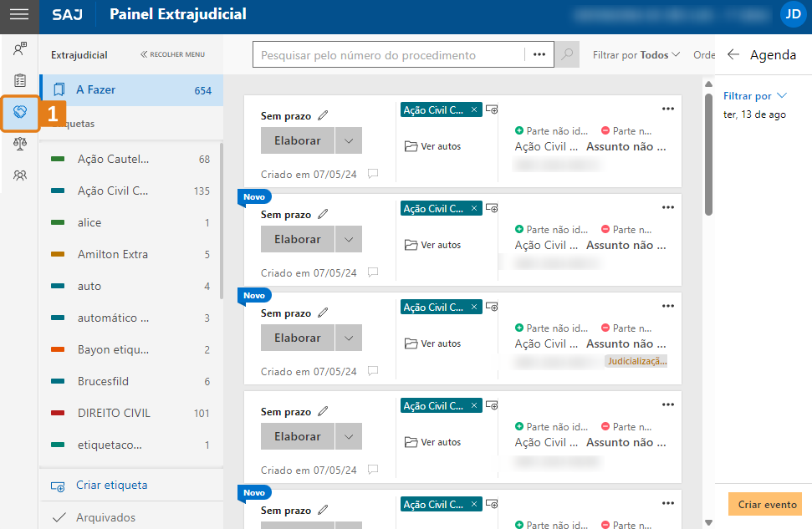Screen dimensions: 812x529
Task: Click Elaborar button on first card
Action: (297, 140)
